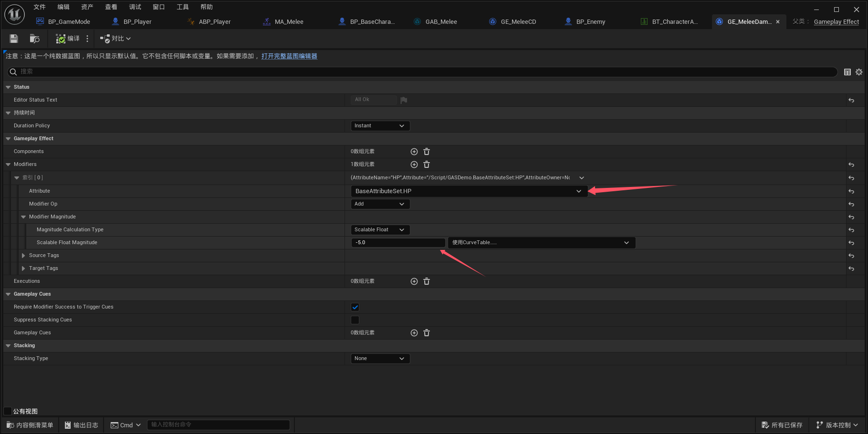Add element to Components array

pos(414,152)
